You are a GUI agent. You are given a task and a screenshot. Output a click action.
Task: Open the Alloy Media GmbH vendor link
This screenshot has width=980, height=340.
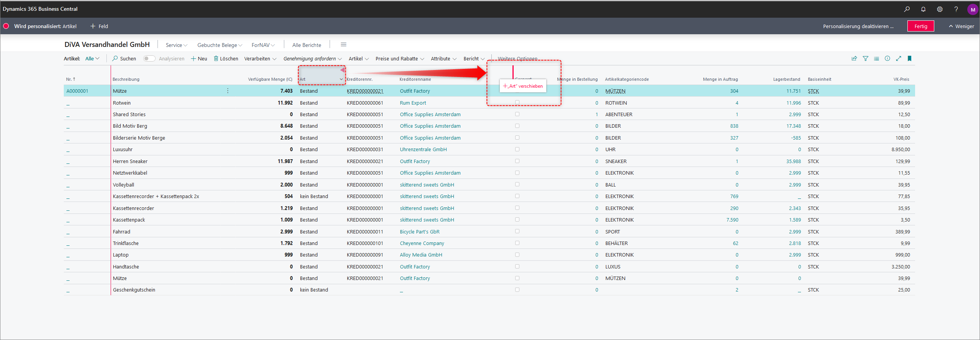coord(421,255)
